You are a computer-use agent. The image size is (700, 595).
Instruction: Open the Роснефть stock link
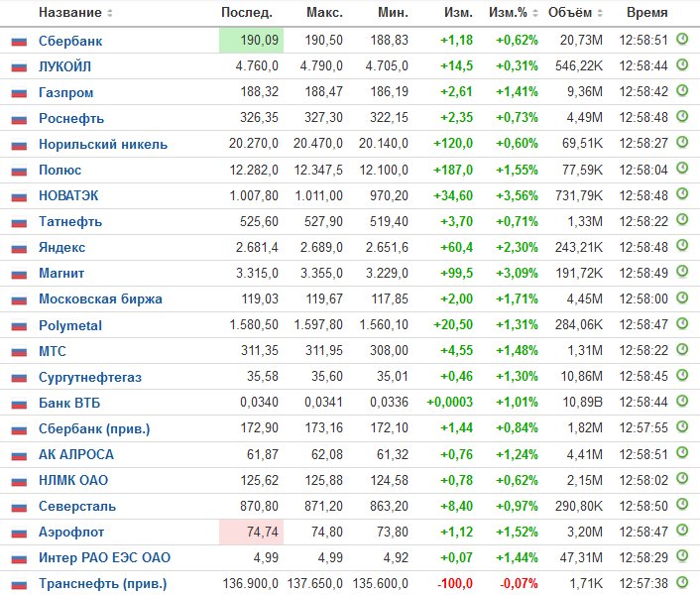click(x=71, y=118)
